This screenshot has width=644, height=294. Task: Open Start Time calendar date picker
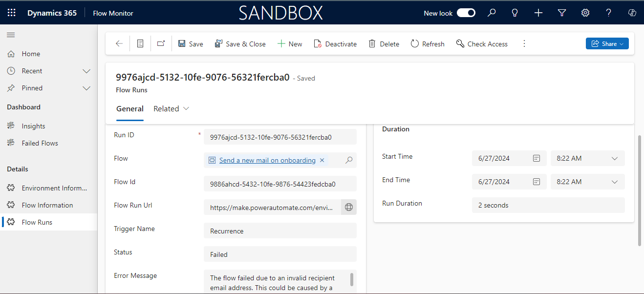(x=536, y=158)
